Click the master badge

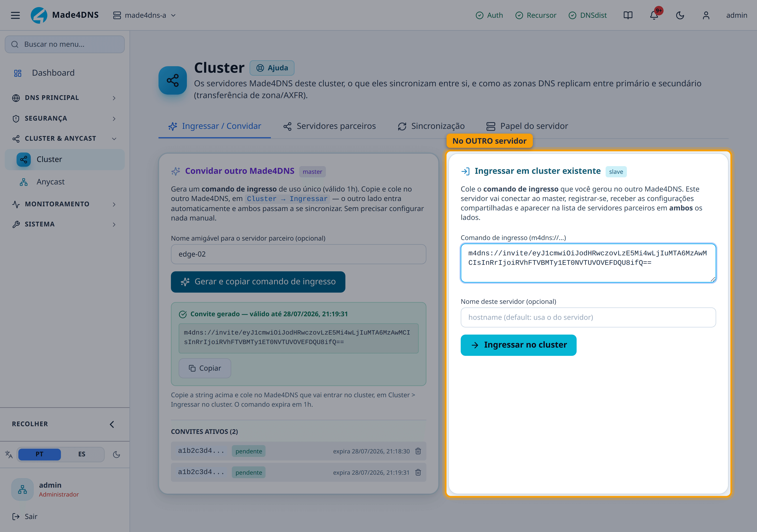coord(313,172)
